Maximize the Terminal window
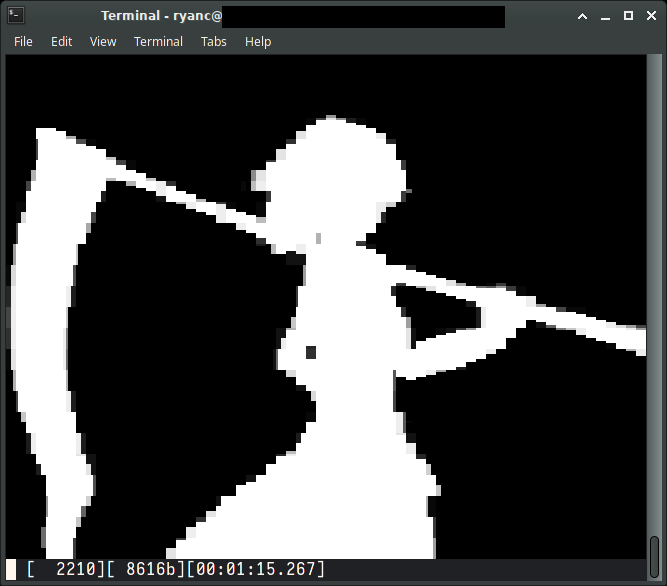Screen dimensions: 667x586 point(628,16)
